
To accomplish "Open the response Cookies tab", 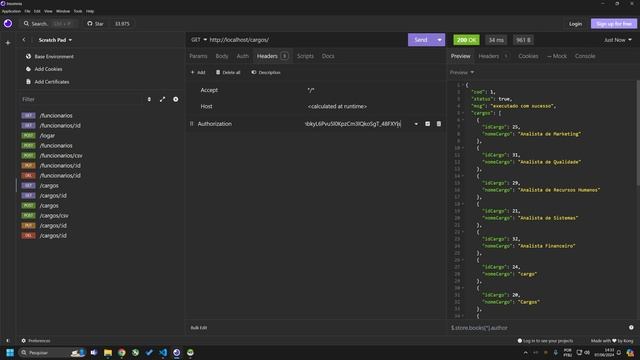I will point(528,56).
